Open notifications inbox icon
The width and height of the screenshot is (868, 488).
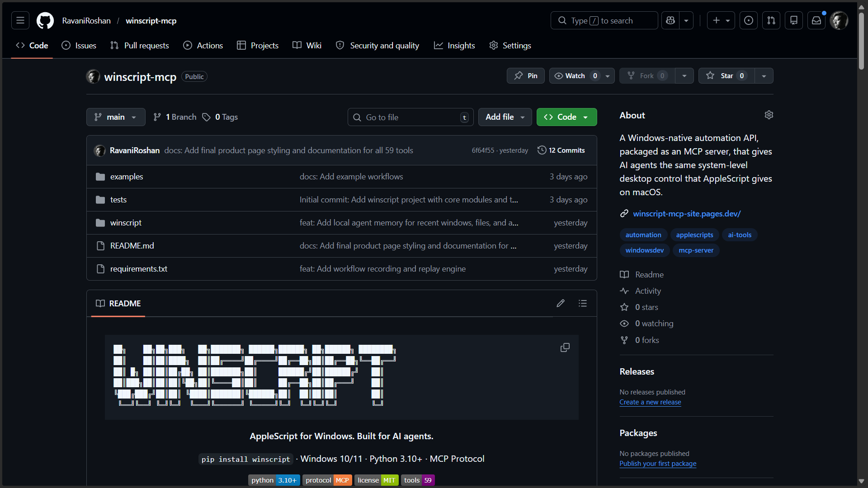point(816,21)
